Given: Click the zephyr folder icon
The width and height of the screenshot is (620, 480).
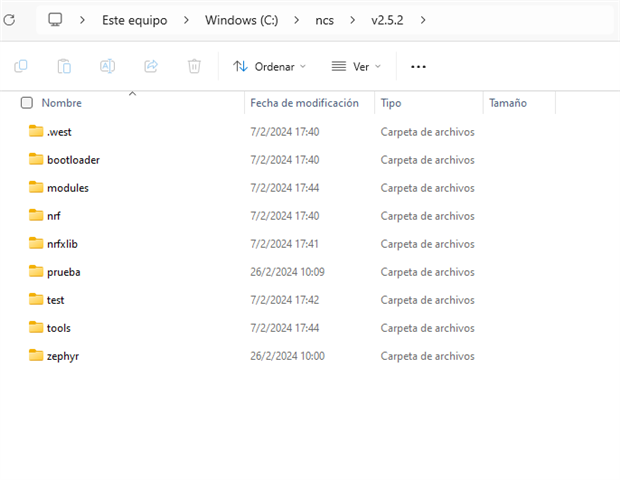Looking at the screenshot, I should point(36,355).
